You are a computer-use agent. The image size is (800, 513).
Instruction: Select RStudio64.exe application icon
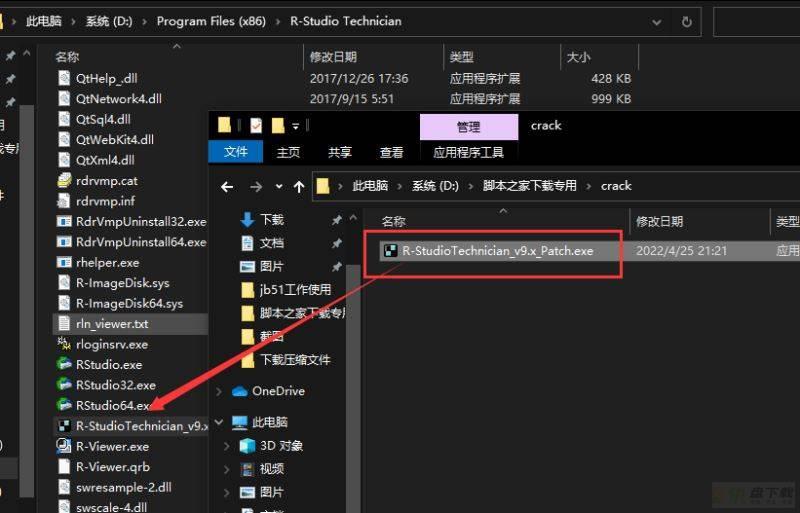click(x=64, y=405)
